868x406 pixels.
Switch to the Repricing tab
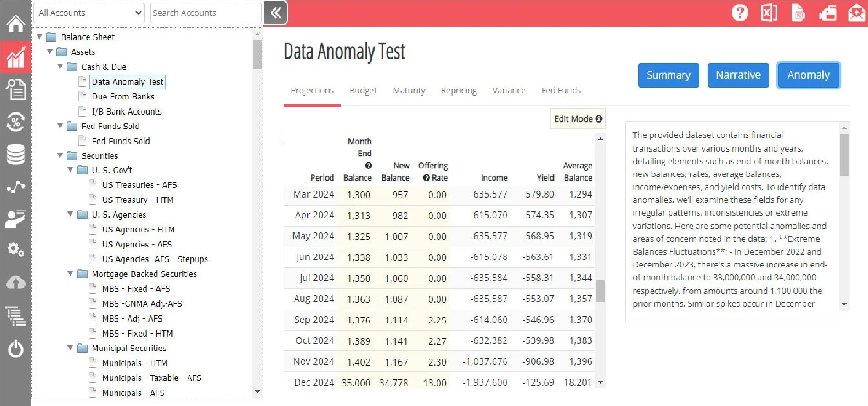(x=459, y=91)
